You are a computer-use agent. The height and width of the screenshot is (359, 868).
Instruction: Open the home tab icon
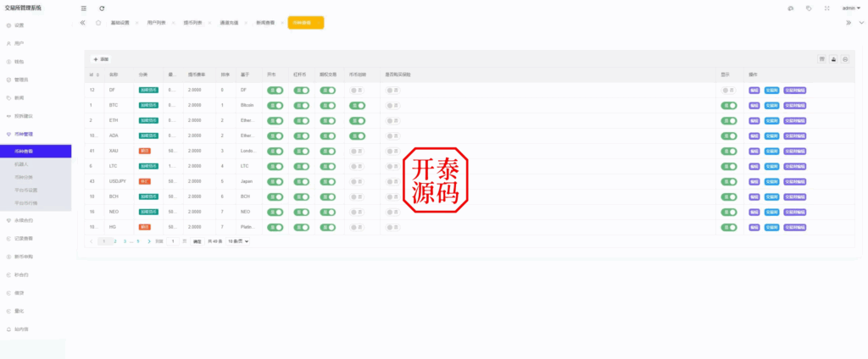pyautogui.click(x=98, y=23)
